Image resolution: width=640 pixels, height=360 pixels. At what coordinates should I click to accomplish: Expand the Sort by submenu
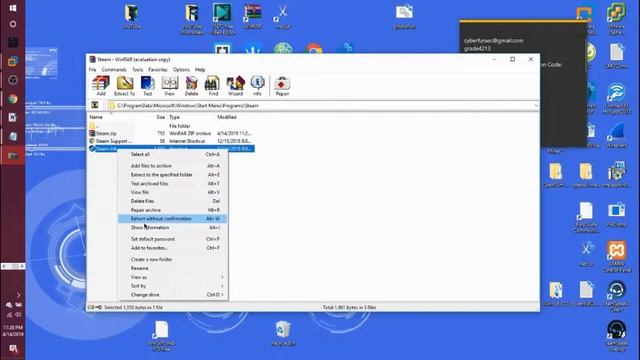point(173,286)
